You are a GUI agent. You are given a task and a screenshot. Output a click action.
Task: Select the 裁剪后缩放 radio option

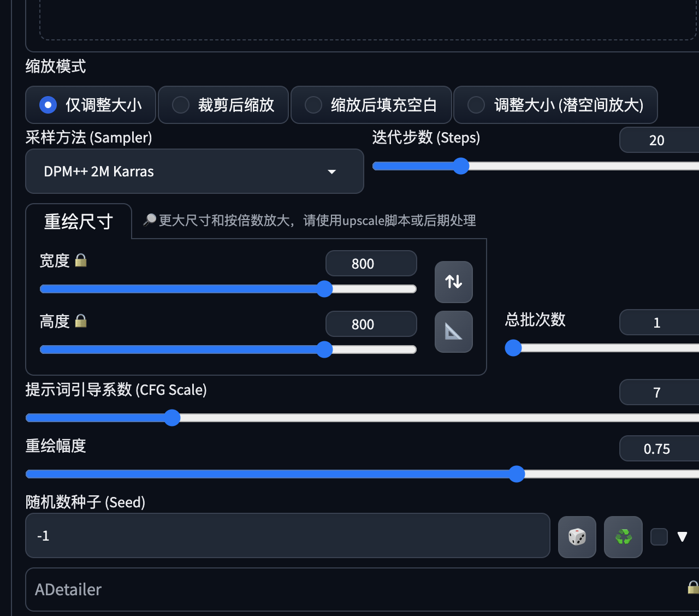(181, 105)
